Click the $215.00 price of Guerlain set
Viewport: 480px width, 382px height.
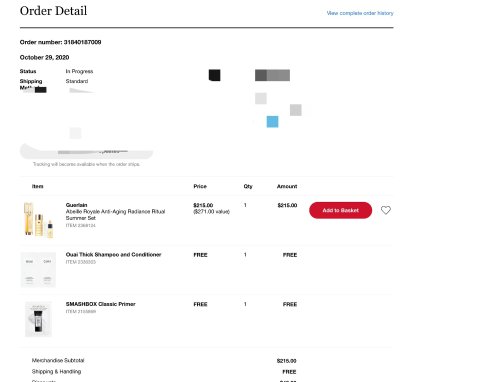pyautogui.click(x=203, y=205)
